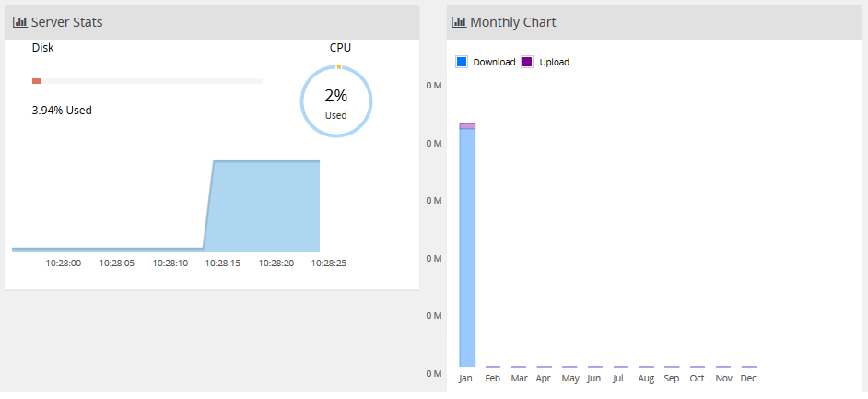Click the 10:28:15 time axis label
Screen dimensions: 868x399
[223, 264]
